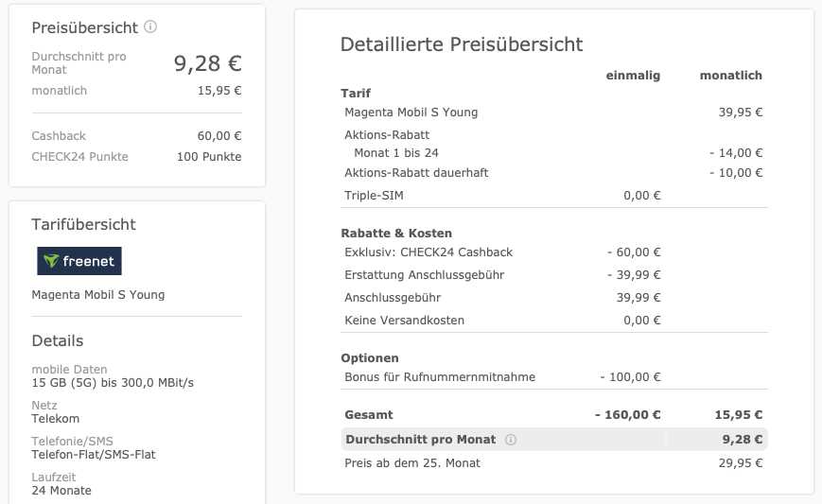The image size is (822, 504).
Task: Click the Gesamt total row
Action: coord(553,414)
